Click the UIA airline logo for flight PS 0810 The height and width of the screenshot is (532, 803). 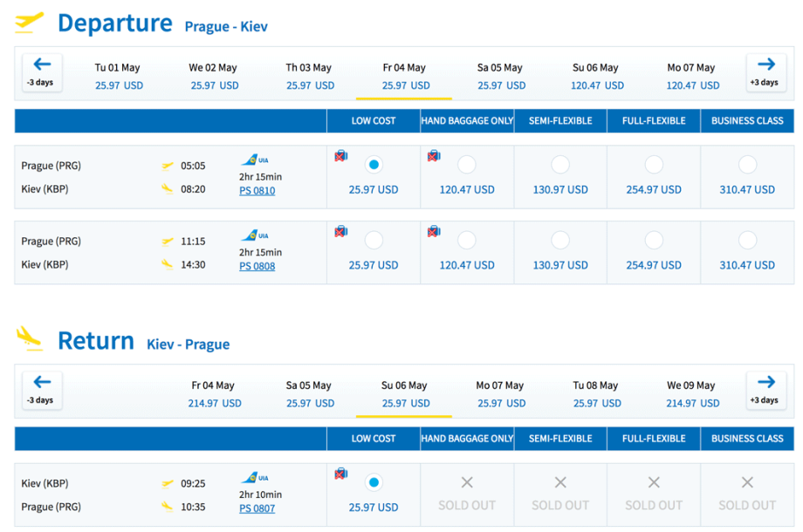(x=254, y=160)
